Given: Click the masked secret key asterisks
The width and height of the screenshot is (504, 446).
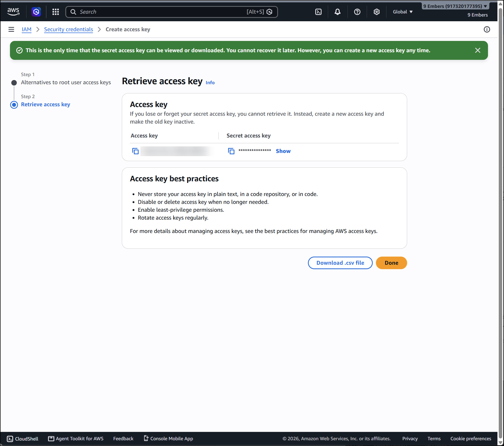Looking at the screenshot, I should (x=255, y=151).
